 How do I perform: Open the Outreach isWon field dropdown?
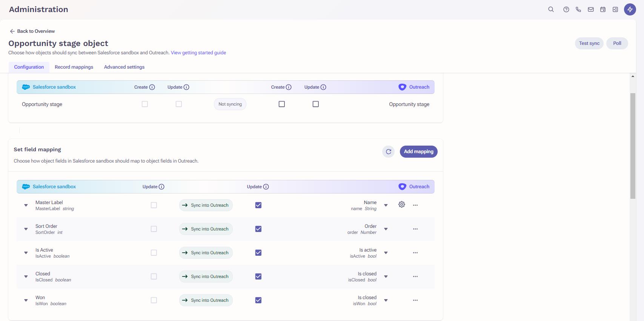pos(386,301)
